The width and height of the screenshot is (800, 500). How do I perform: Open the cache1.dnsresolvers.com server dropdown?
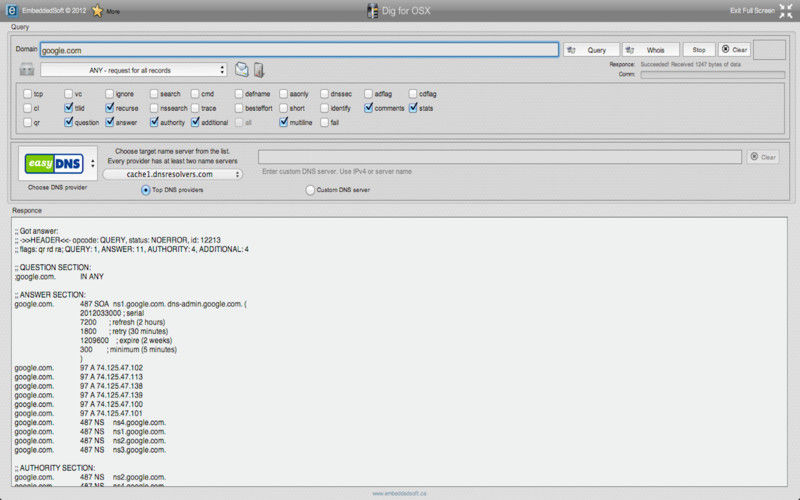click(172, 174)
